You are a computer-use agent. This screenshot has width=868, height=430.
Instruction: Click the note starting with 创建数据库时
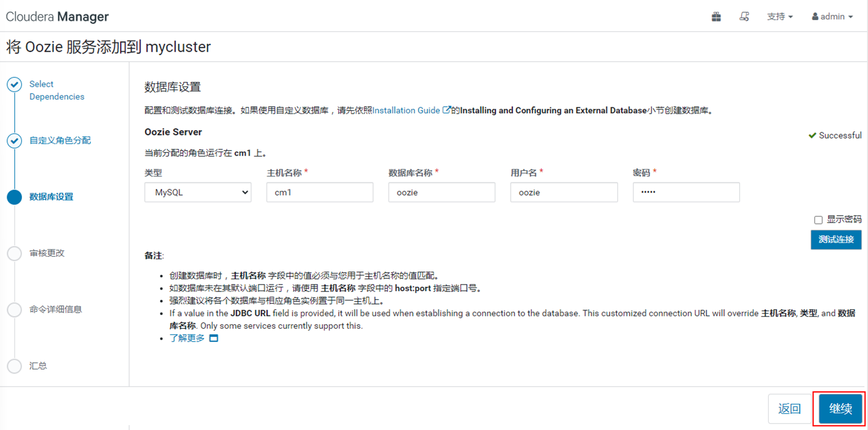pyautogui.click(x=306, y=276)
